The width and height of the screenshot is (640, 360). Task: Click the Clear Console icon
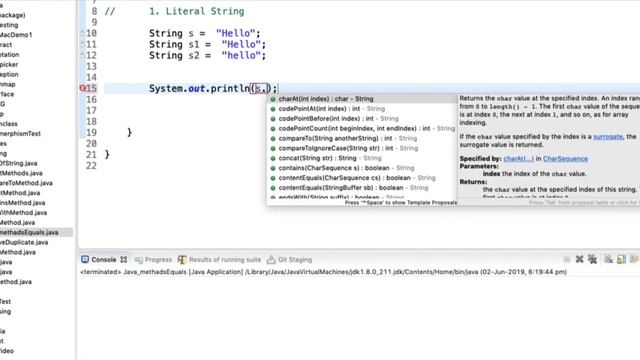(608, 259)
